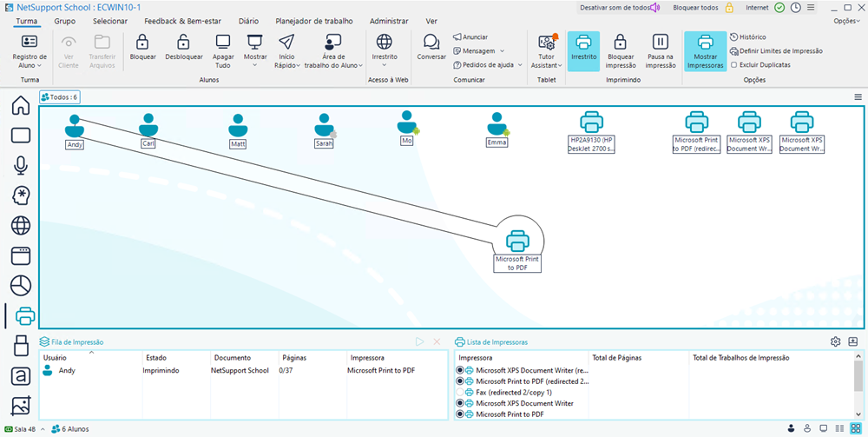The width and height of the screenshot is (868, 437).
Task: Click the yellow Bloquear todos lock icon
Action: [x=730, y=8]
